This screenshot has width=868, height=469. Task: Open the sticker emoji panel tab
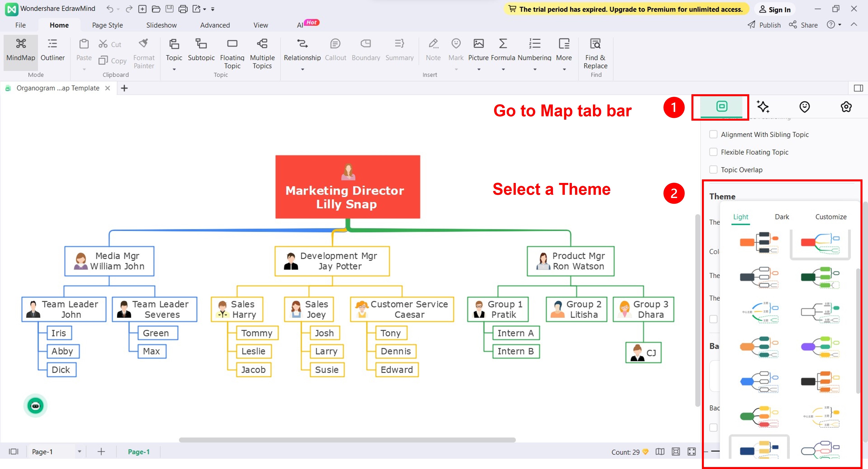click(804, 107)
